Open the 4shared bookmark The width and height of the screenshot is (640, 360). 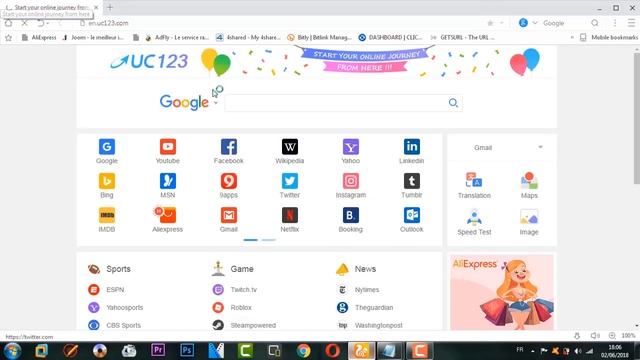tap(248, 37)
